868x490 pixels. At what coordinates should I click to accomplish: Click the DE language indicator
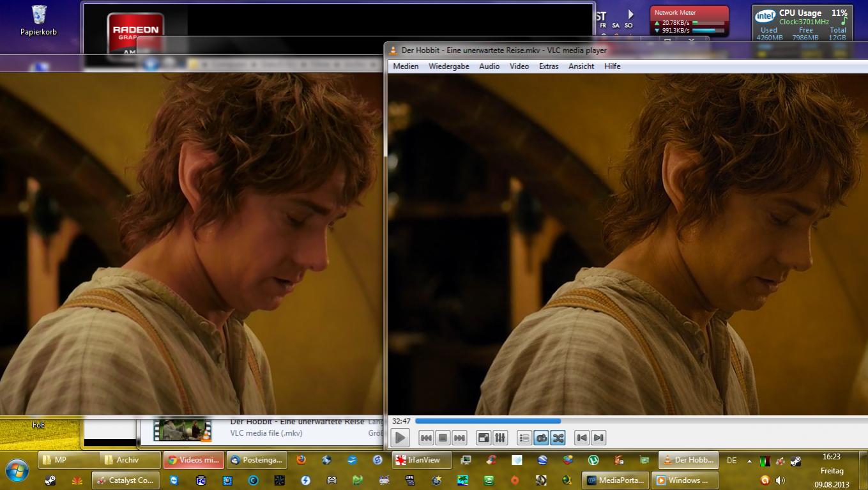point(732,461)
